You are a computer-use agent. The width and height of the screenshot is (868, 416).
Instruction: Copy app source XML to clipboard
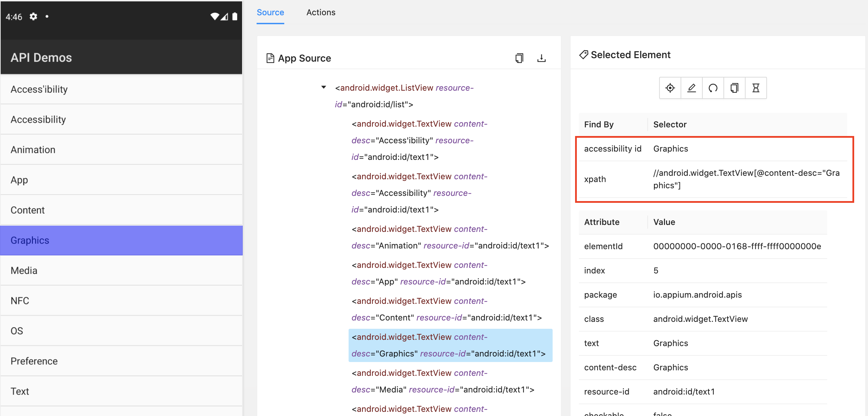coord(519,58)
